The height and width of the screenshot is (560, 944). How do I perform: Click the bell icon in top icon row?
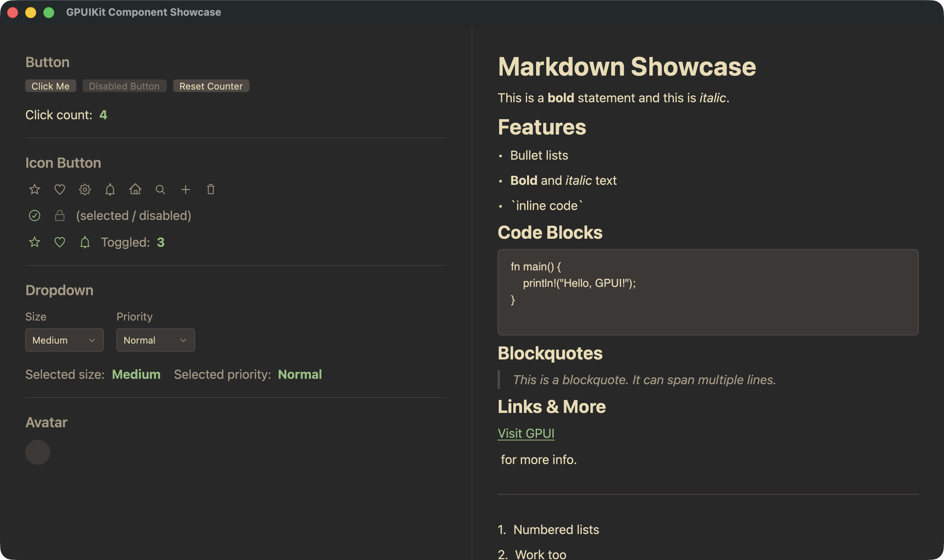click(110, 190)
